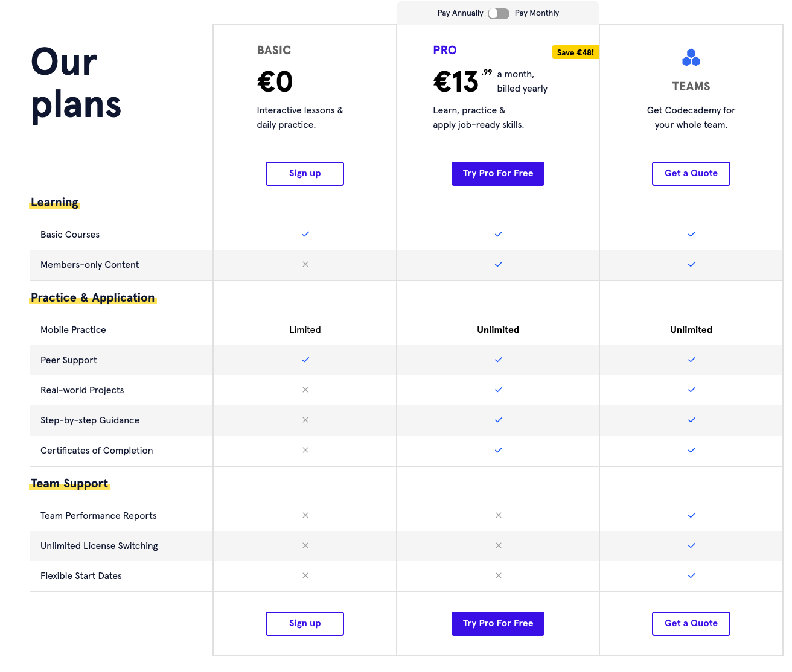
Task: Select the Peer Support checkmark in BASIC column
Action: tap(305, 360)
